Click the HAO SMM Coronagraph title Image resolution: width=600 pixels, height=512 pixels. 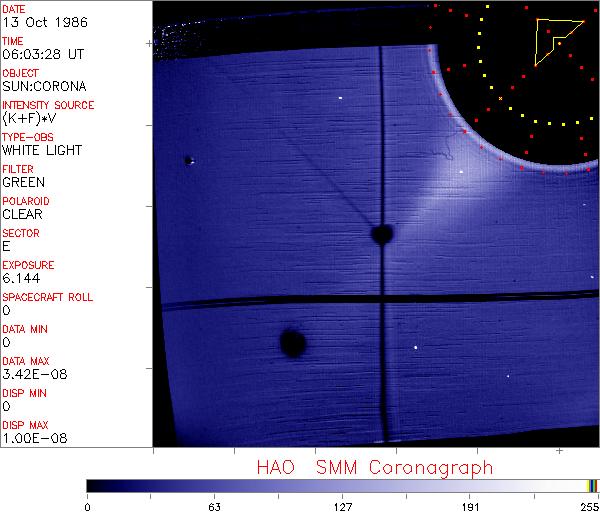(375, 468)
